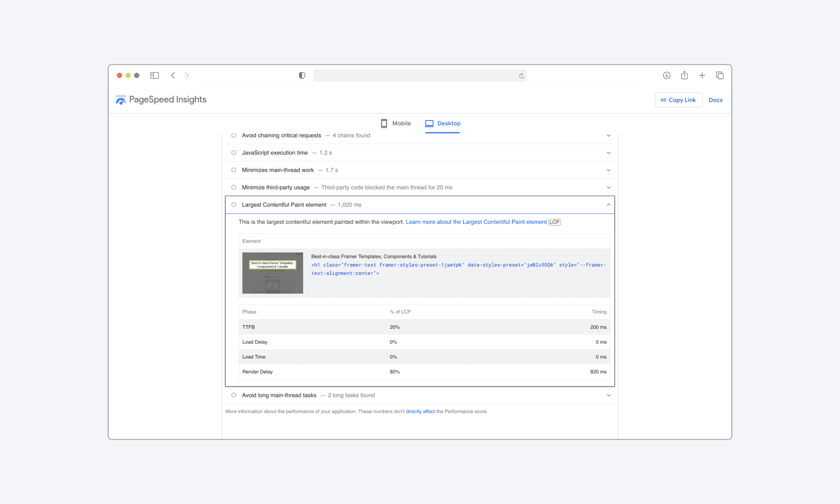The height and width of the screenshot is (504, 840).
Task: Click the status circle beside Minimizes main-thread work
Action: pyautogui.click(x=234, y=170)
